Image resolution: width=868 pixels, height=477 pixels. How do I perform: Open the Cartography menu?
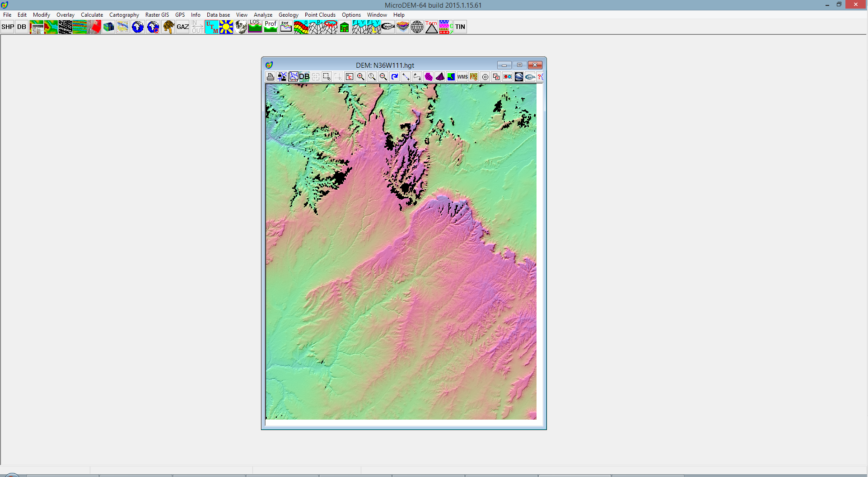point(124,15)
